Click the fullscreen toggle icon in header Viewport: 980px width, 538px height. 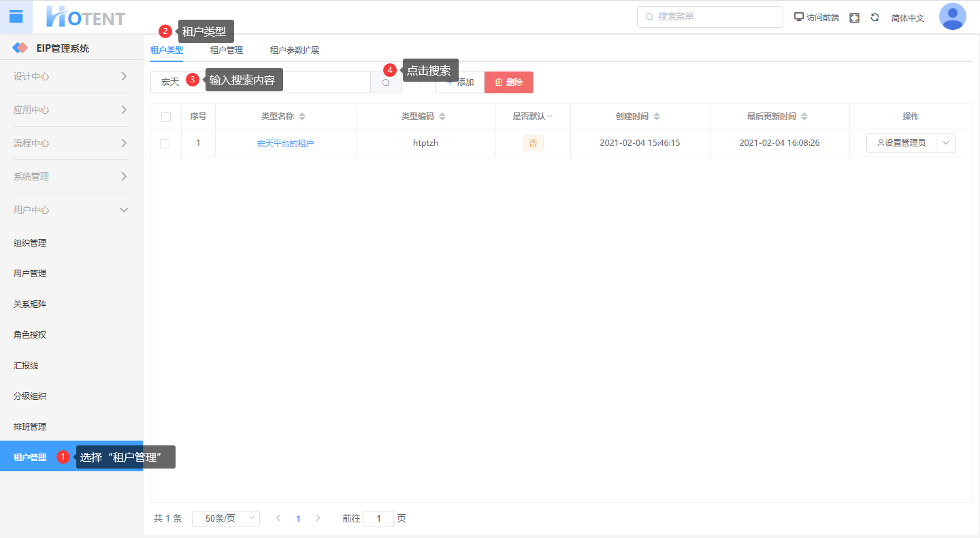[x=855, y=18]
